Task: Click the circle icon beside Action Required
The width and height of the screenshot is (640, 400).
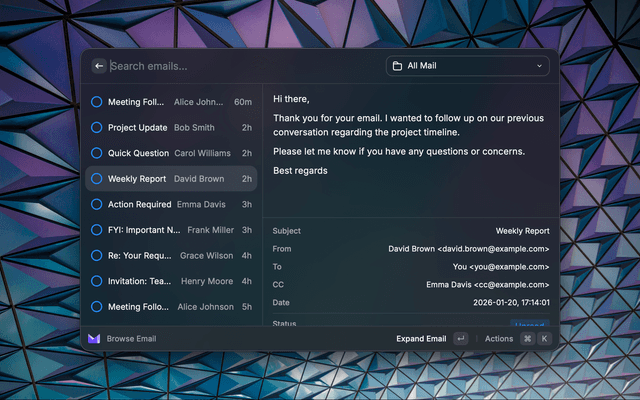Action: point(97,204)
